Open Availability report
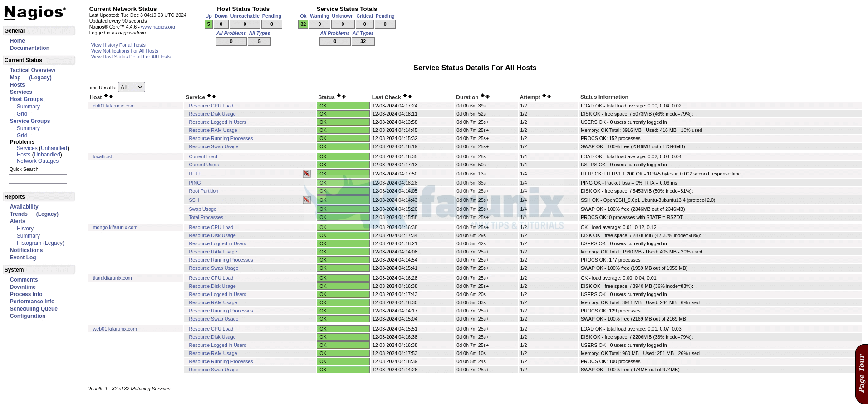The width and height of the screenshot is (868, 404). coord(24,207)
